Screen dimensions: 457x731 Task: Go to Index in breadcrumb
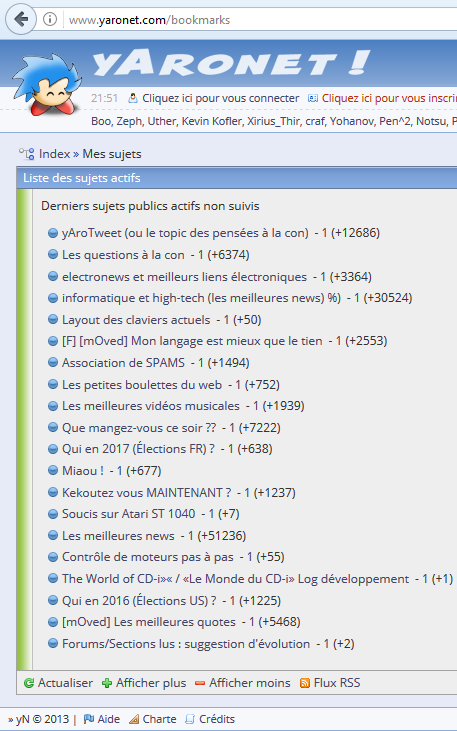coord(55,154)
